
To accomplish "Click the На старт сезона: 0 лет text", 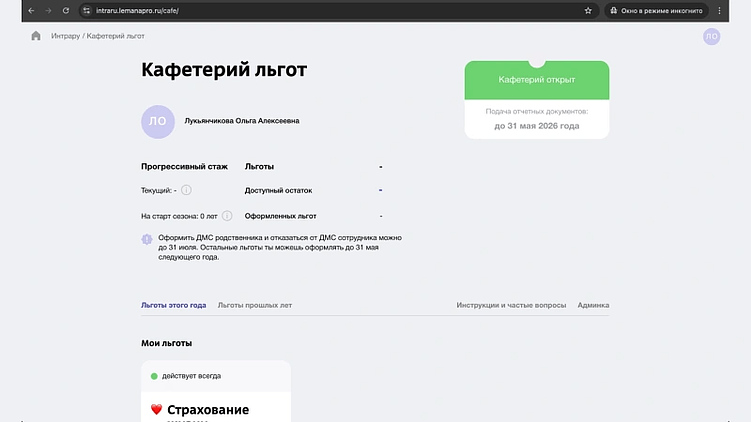I will (179, 216).
